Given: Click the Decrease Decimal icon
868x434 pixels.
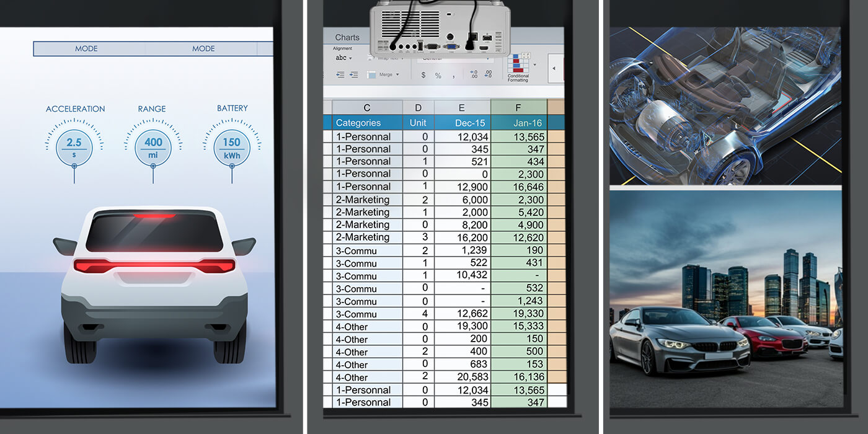Looking at the screenshot, I should point(487,74).
